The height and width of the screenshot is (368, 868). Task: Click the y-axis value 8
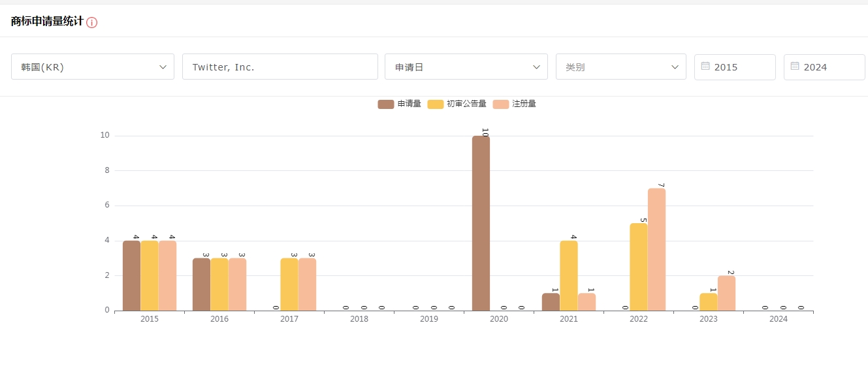point(107,170)
